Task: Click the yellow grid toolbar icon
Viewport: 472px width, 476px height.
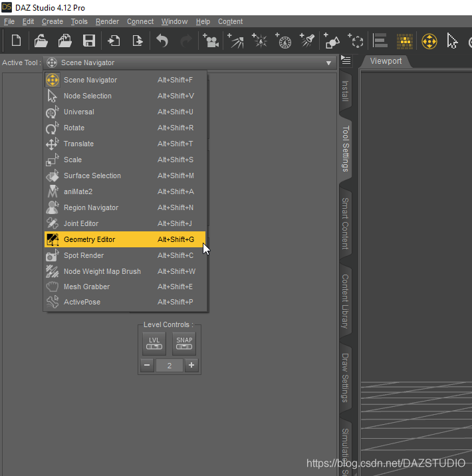Action: [405, 41]
